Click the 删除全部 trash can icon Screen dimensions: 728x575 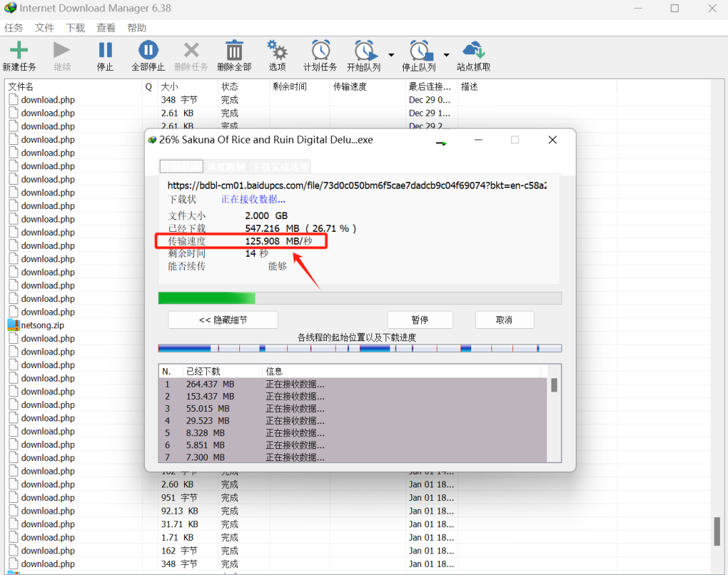coord(235,50)
